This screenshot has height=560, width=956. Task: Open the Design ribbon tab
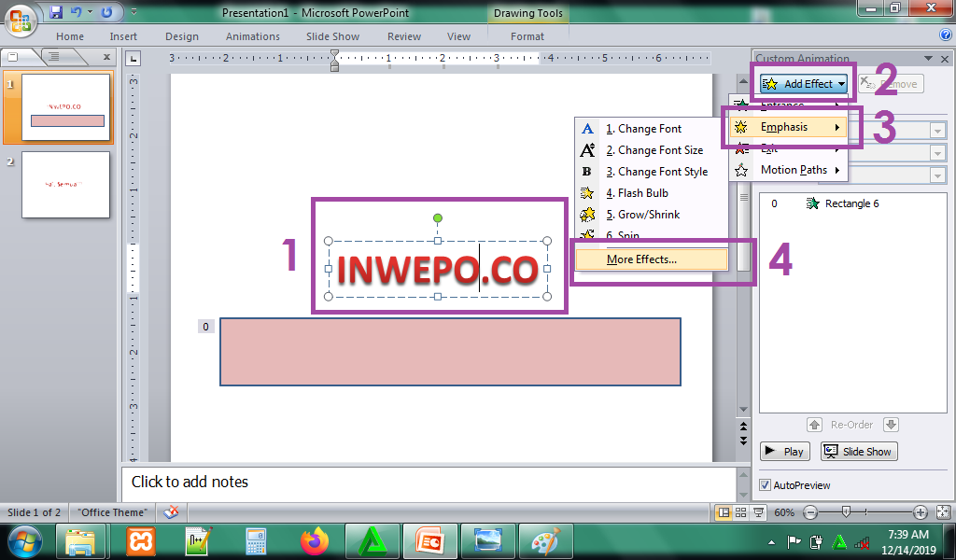[182, 36]
